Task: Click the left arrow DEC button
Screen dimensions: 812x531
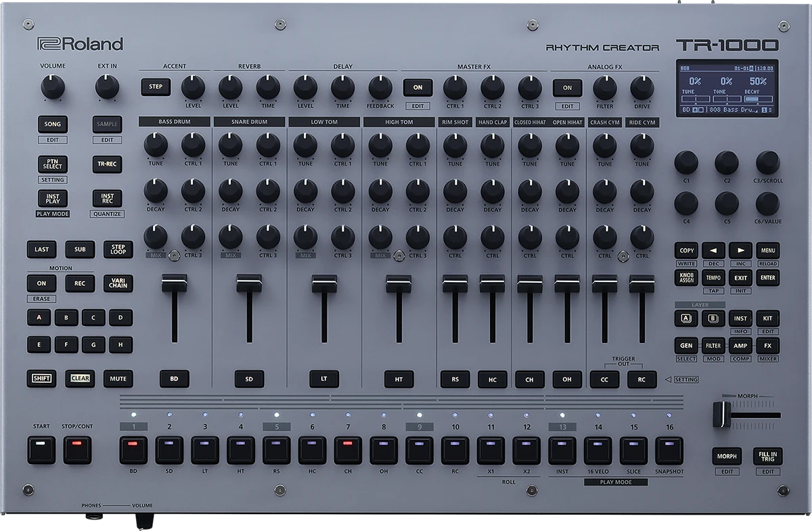Action: pos(713,250)
